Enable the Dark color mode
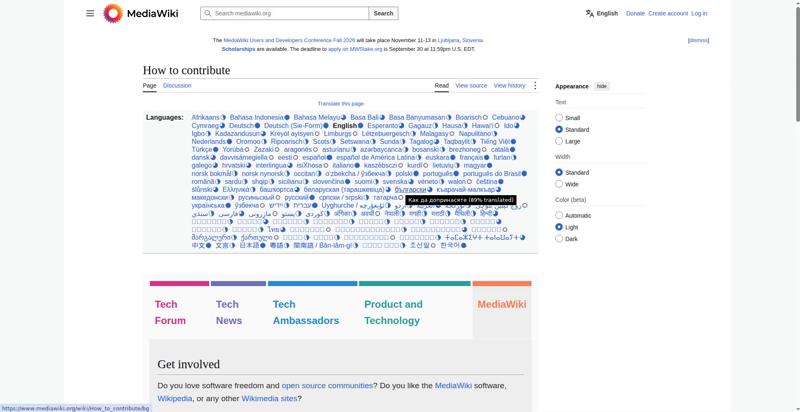The width and height of the screenshot is (800, 412). [x=559, y=239]
